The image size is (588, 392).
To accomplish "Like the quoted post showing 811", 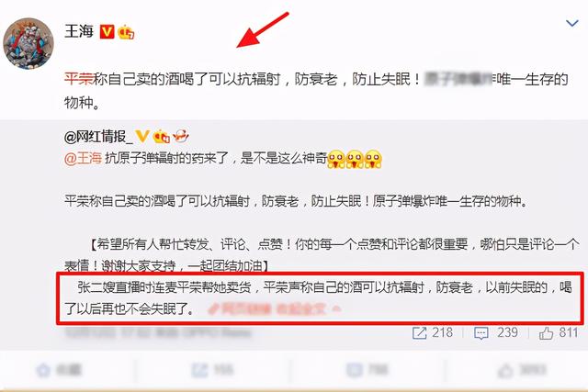I will coord(559,332).
